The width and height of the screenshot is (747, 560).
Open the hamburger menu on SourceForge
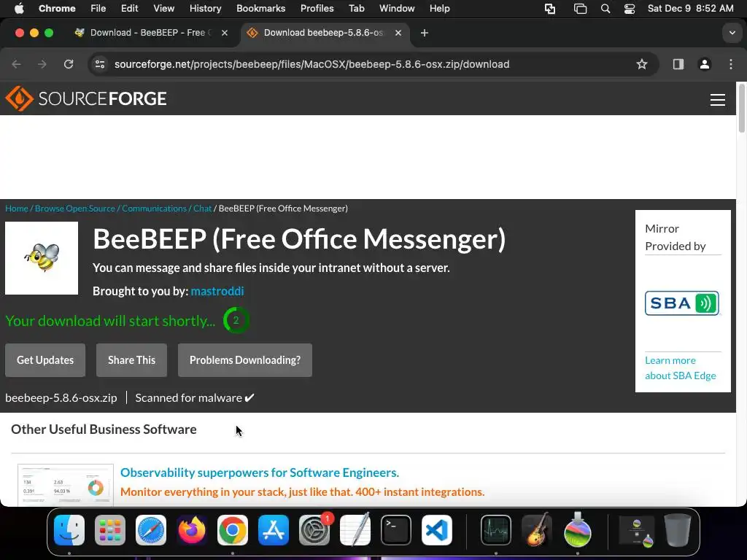click(x=718, y=99)
